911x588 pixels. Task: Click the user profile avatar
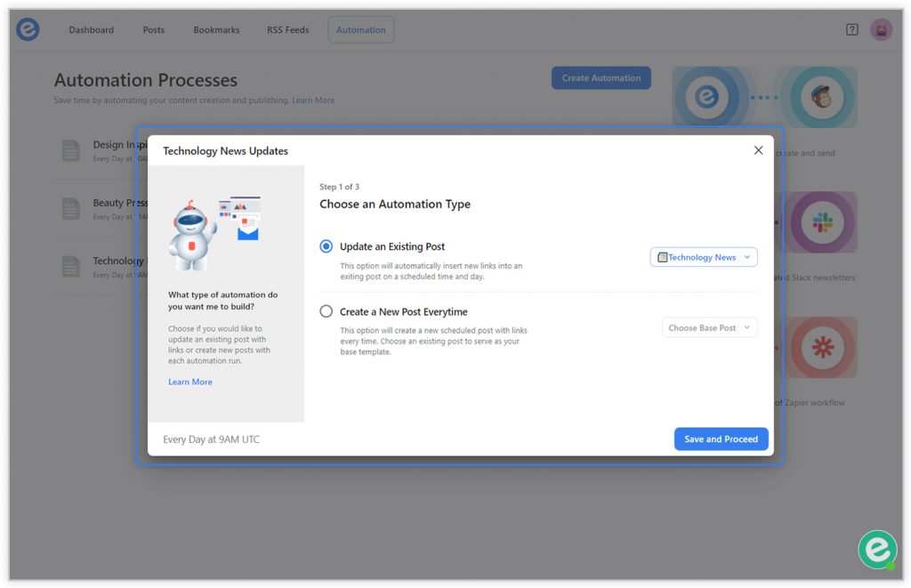pos(881,29)
